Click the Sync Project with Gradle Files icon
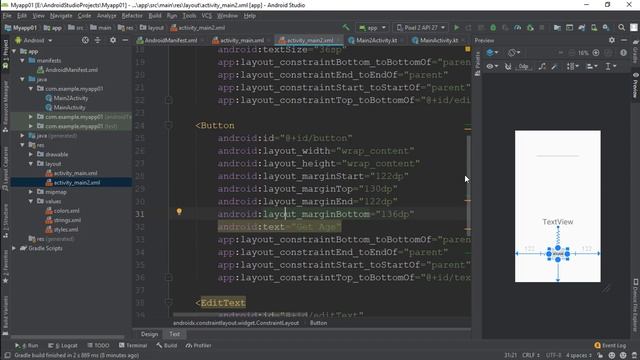 [582, 28]
